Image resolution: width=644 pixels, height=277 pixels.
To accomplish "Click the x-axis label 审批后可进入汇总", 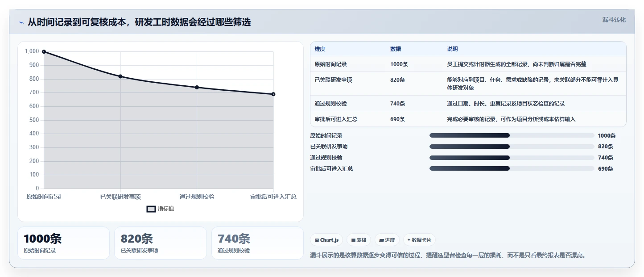I will point(273,197).
